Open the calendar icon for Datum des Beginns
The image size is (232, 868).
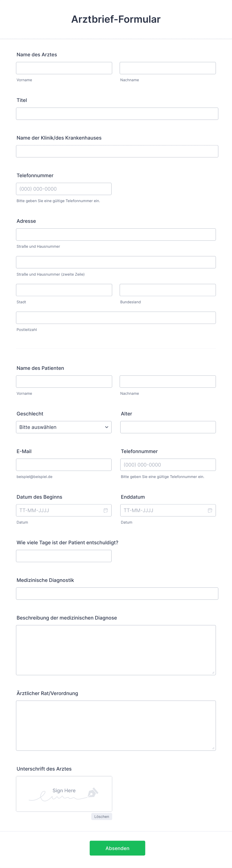coord(106,510)
